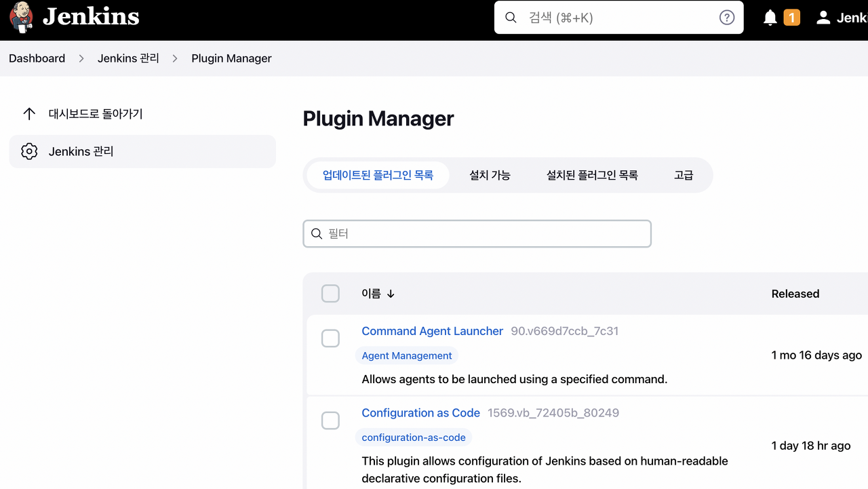The image size is (868, 489).
Task: Switch to the 설치된 플러그인 목록 tab
Action: [592, 175]
